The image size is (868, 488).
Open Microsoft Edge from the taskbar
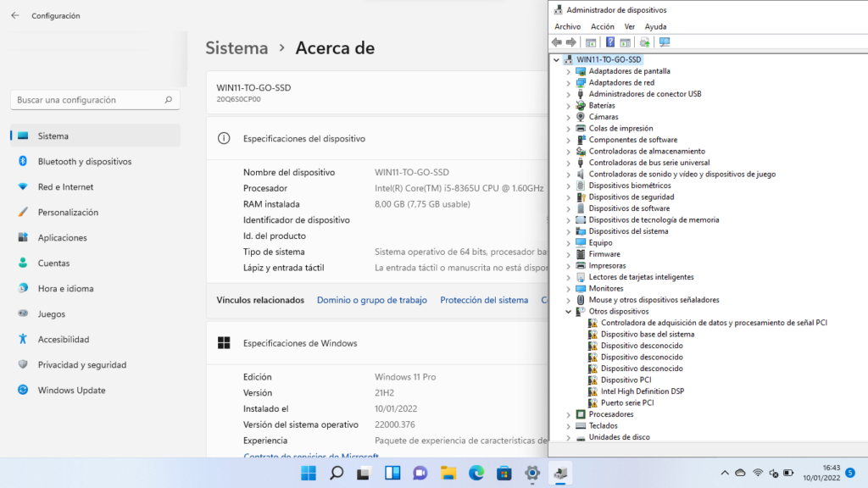click(x=476, y=473)
